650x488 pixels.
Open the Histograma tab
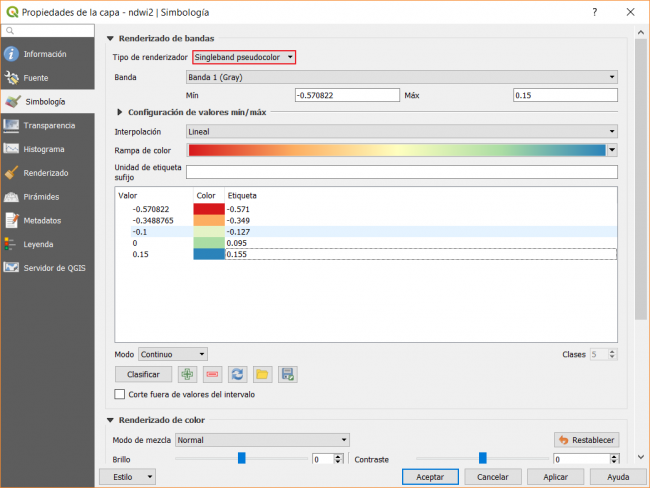tap(48, 149)
